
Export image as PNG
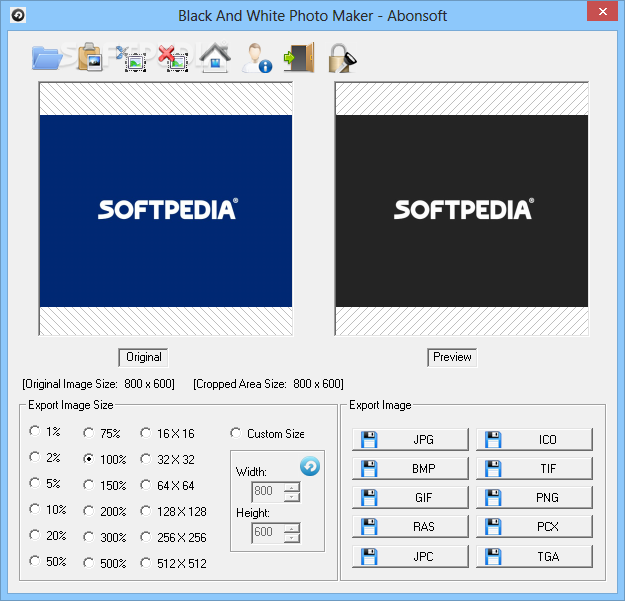[534, 498]
